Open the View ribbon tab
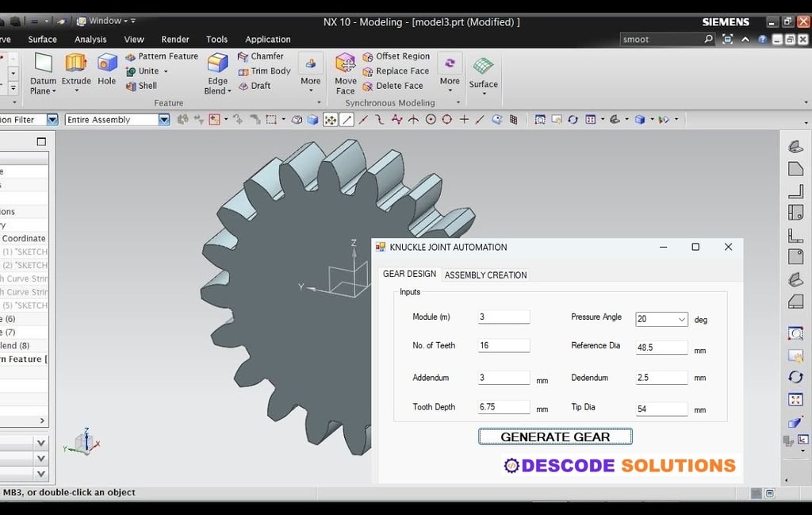 tap(133, 40)
